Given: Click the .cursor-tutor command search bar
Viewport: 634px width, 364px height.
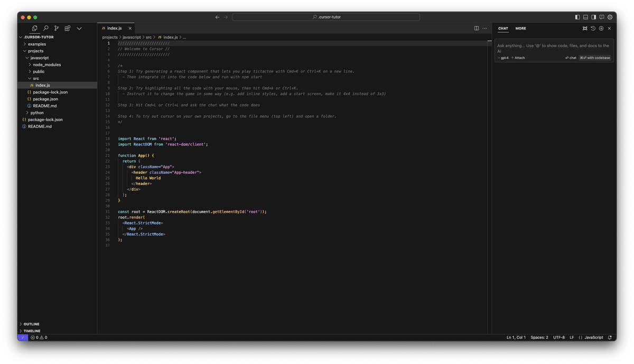Looking at the screenshot, I should pos(326,17).
